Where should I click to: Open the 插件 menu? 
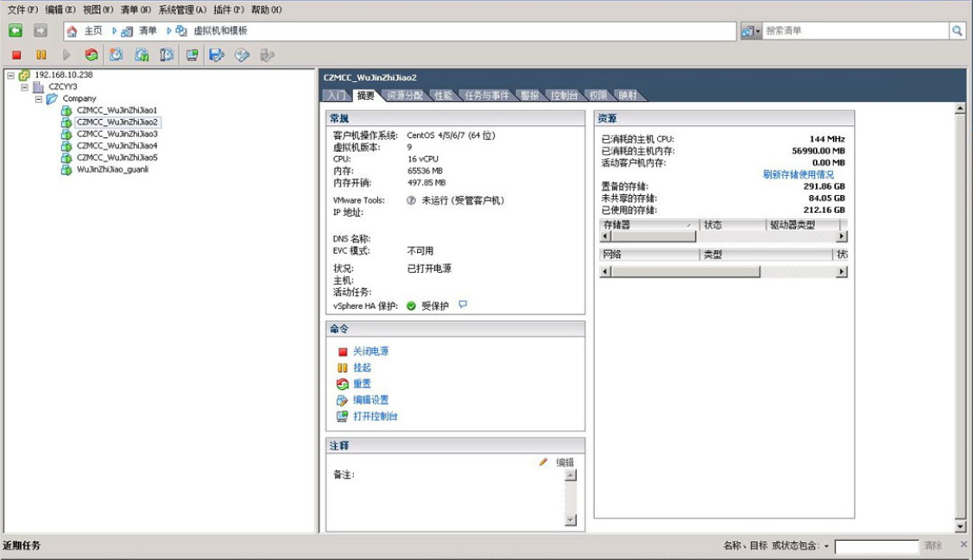(x=229, y=9)
